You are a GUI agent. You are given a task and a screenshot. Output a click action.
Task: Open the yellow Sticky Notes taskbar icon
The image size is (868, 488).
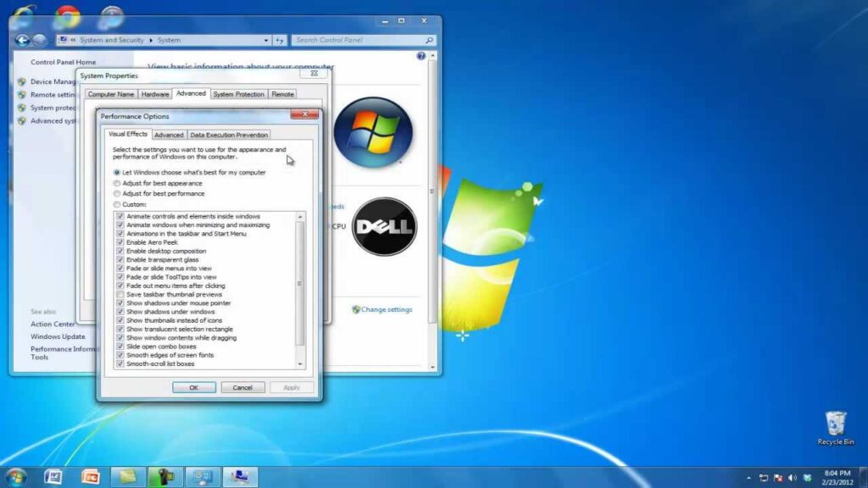(128, 477)
